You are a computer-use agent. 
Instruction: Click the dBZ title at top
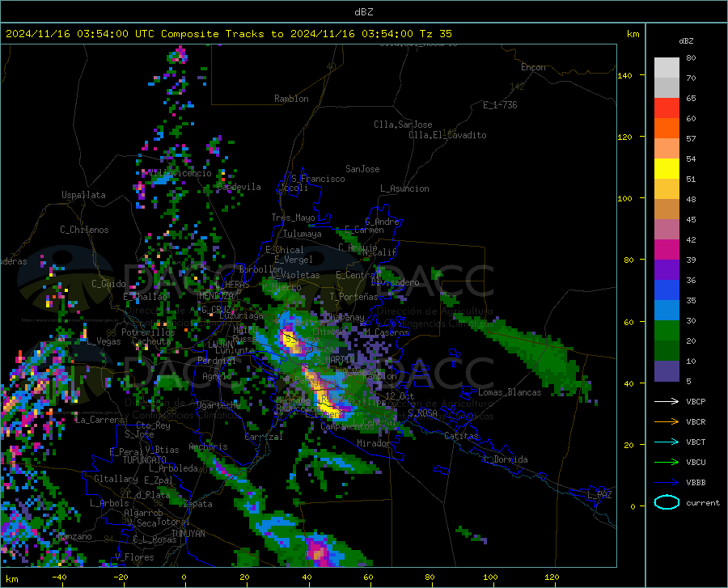point(363,12)
